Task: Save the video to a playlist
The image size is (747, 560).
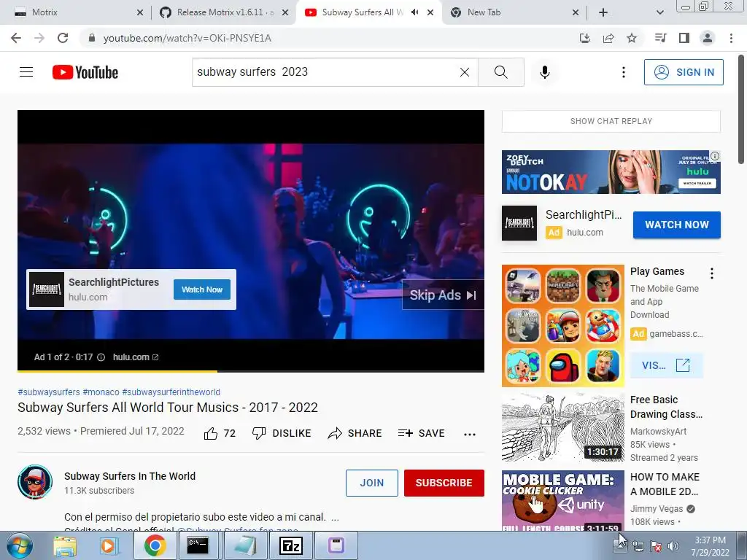Action: (x=421, y=433)
